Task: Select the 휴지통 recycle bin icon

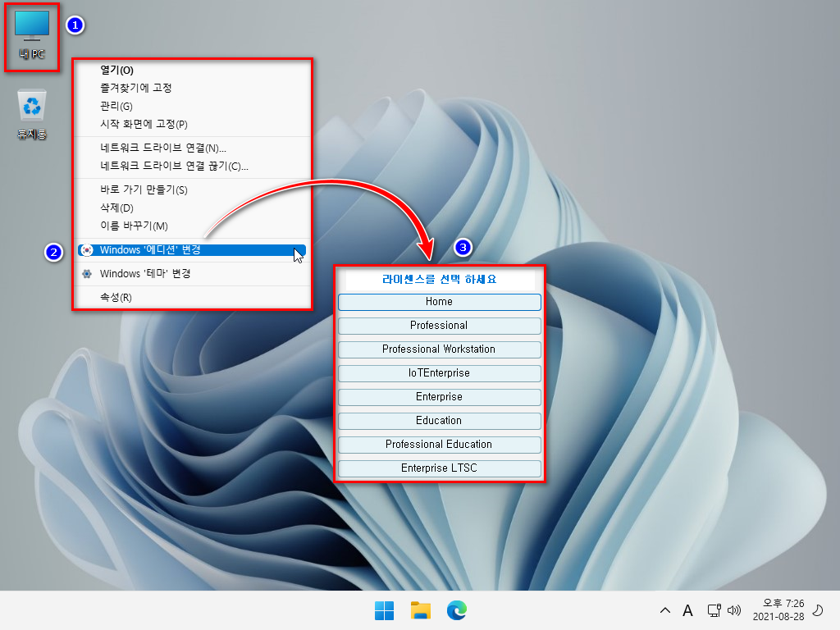Action: pyautogui.click(x=32, y=115)
